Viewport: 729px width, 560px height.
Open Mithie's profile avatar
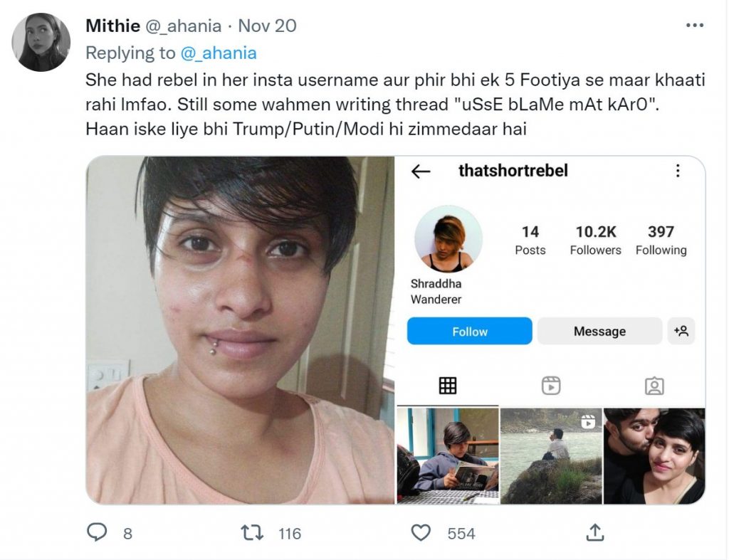point(41,42)
